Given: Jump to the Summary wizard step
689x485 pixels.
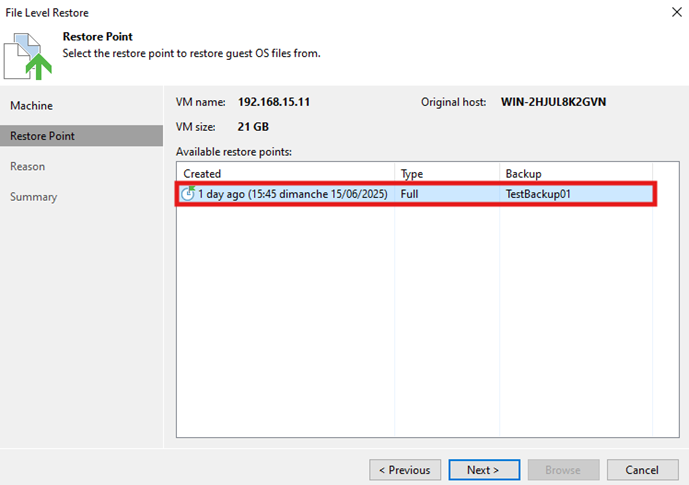Looking at the screenshot, I should pos(33,197).
